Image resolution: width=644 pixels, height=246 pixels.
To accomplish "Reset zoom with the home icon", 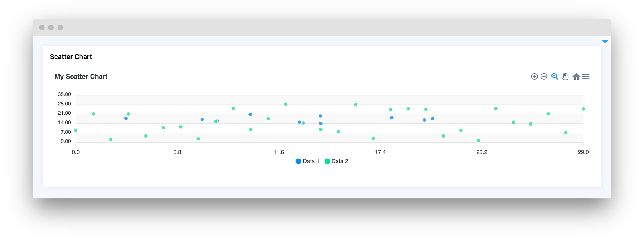I will pos(576,77).
